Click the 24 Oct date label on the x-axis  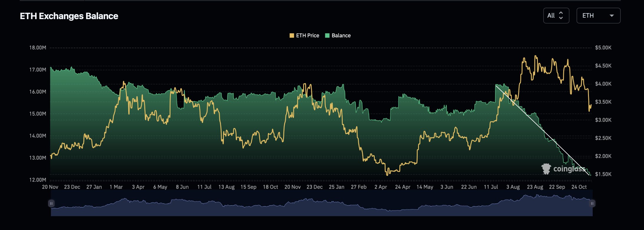point(579,187)
